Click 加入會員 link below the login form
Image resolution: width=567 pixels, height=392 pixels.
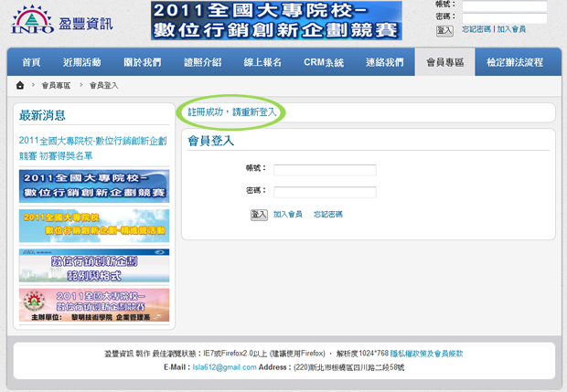(x=287, y=214)
